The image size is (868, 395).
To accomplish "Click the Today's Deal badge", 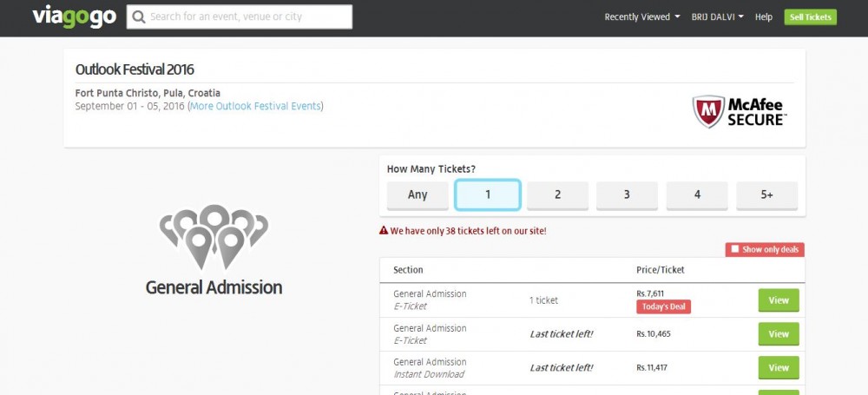I will tap(663, 307).
